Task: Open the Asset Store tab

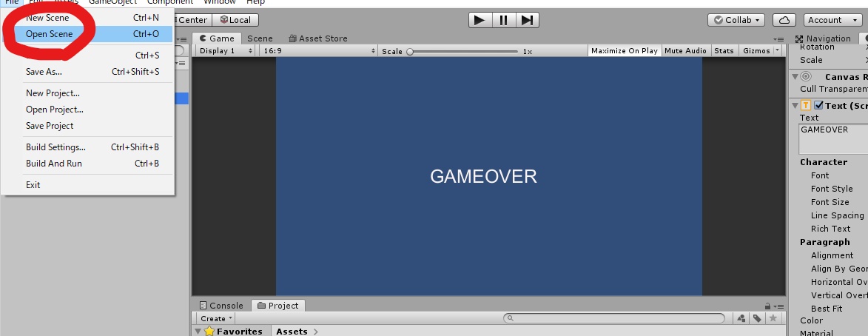Action: pyautogui.click(x=317, y=38)
